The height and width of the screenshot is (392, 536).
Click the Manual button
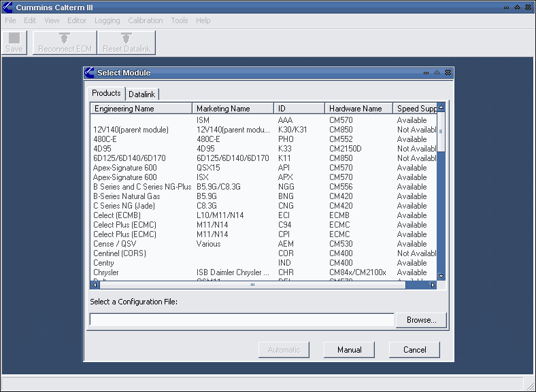[x=349, y=350]
